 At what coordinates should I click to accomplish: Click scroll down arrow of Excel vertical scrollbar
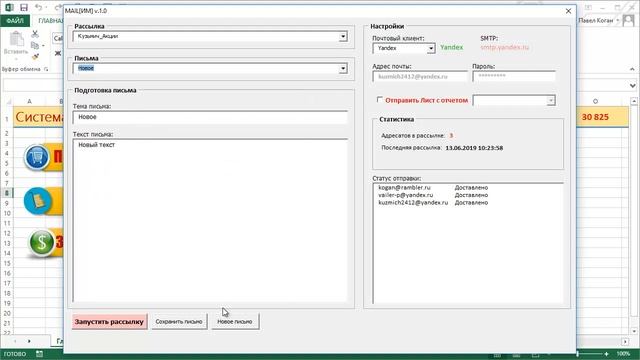(633, 331)
